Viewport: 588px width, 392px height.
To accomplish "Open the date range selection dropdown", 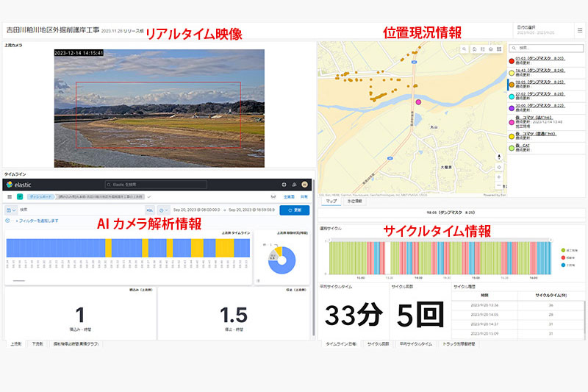I will (542, 30).
